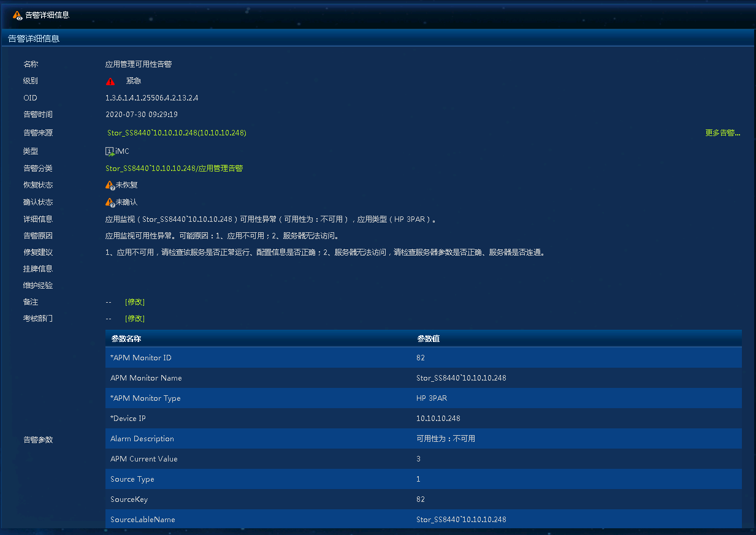Select the SourceKey parameter label

point(129,499)
